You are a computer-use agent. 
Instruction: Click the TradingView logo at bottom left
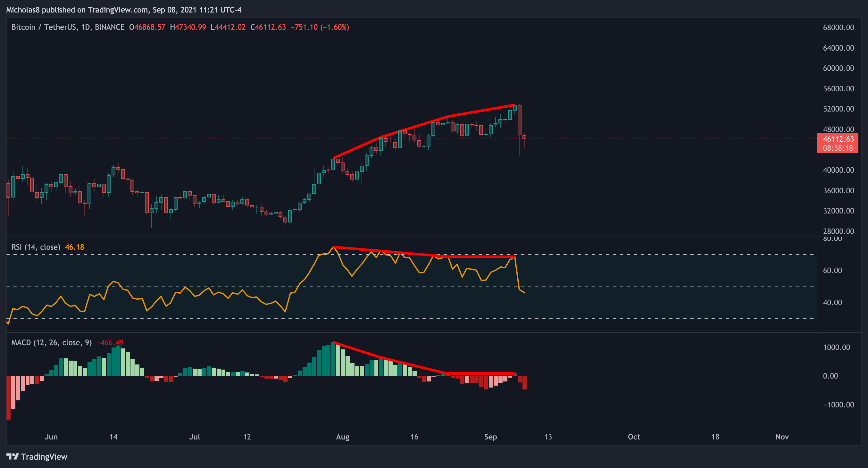37,456
